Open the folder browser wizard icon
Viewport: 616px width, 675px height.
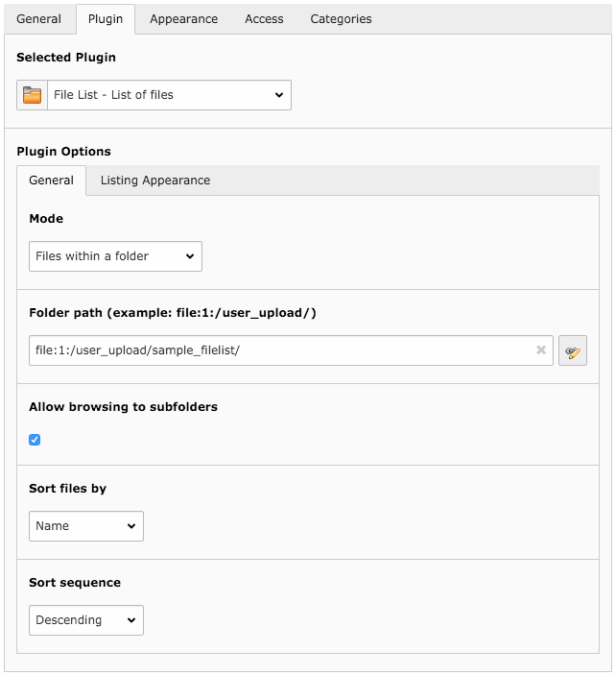tap(573, 351)
